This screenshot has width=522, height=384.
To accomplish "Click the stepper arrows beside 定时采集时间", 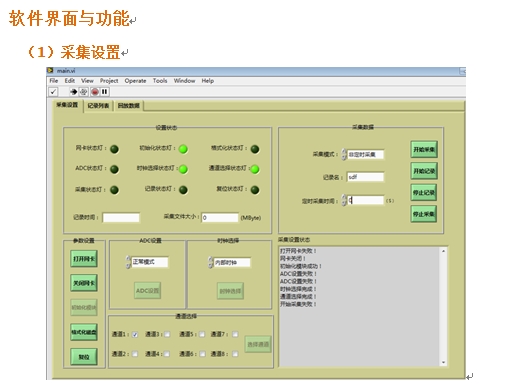I will pos(344,200).
